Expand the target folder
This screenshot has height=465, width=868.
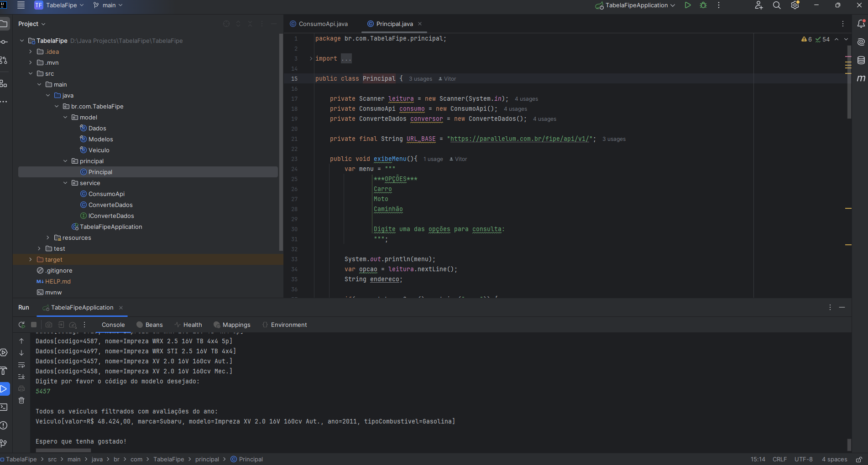31,260
